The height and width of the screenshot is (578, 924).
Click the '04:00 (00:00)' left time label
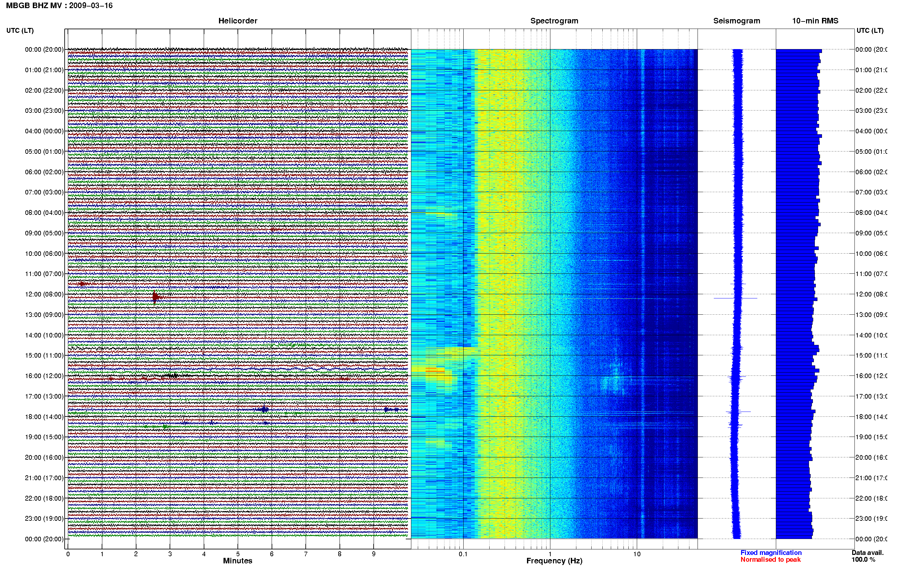pos(44,131)
